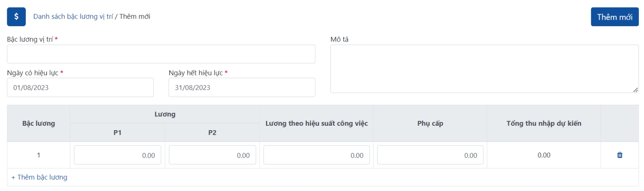Select the P2 salary input in row 1
Screen dimensions: 644x191
[212, 155]
